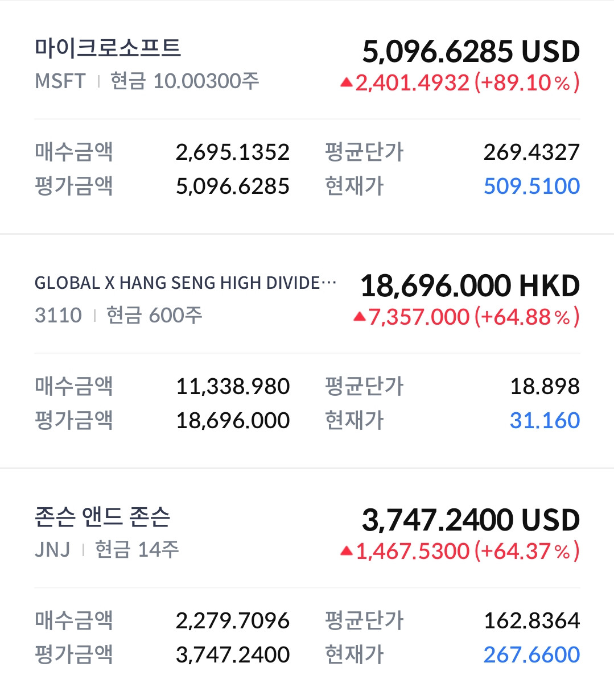The width and height of the screenshot is (614, 700).
Task: Open the 존슨 앤드 존슨 stock entry
Action: (102, 516)
